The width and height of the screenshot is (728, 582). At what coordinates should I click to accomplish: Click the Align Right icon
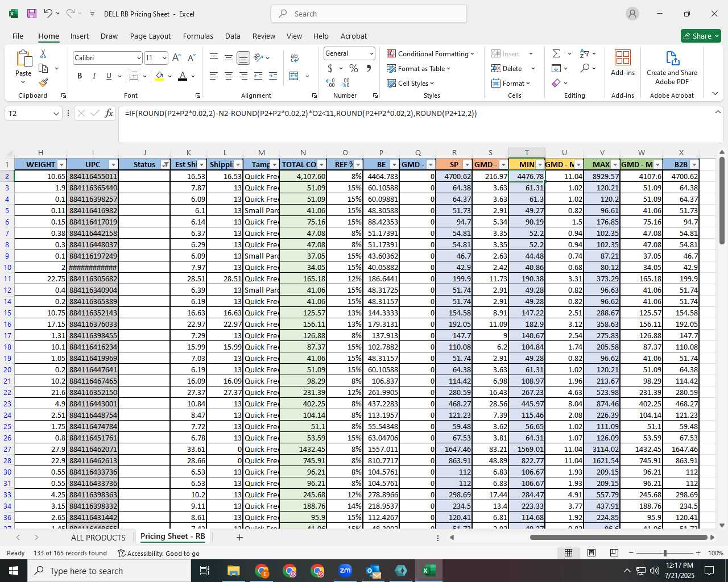(243, 76)
